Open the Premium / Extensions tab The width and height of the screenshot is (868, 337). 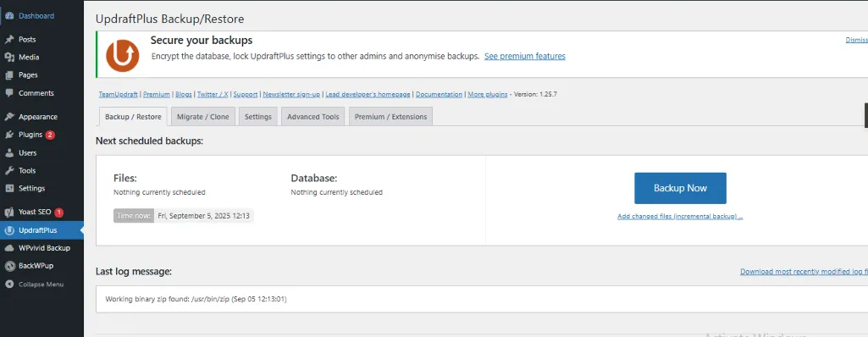click(x=391, y=117)
